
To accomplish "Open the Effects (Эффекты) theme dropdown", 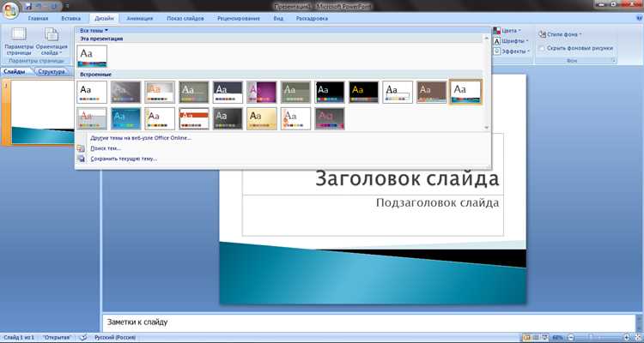I will click(512, 51).
